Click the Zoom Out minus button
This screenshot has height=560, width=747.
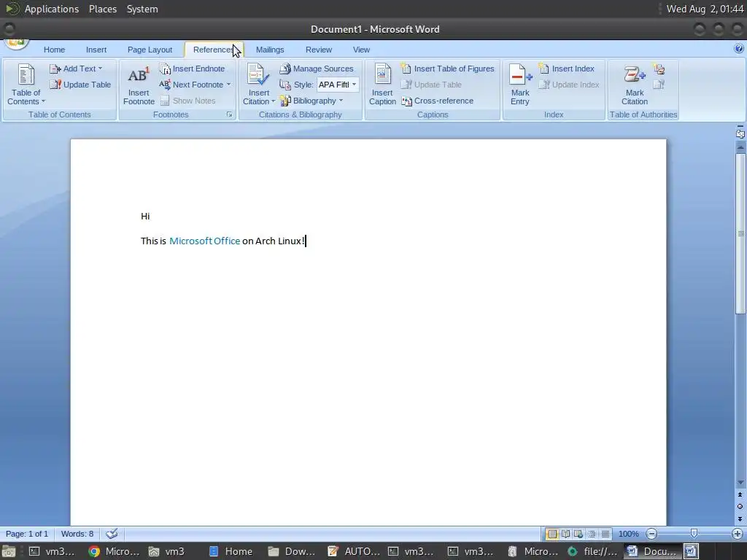pos(651,534)
